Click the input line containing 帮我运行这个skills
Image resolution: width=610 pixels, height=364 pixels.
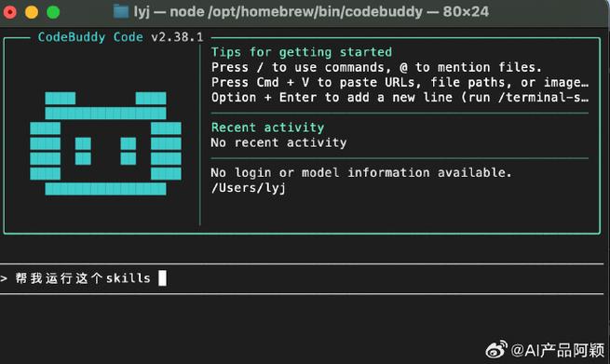302,278
